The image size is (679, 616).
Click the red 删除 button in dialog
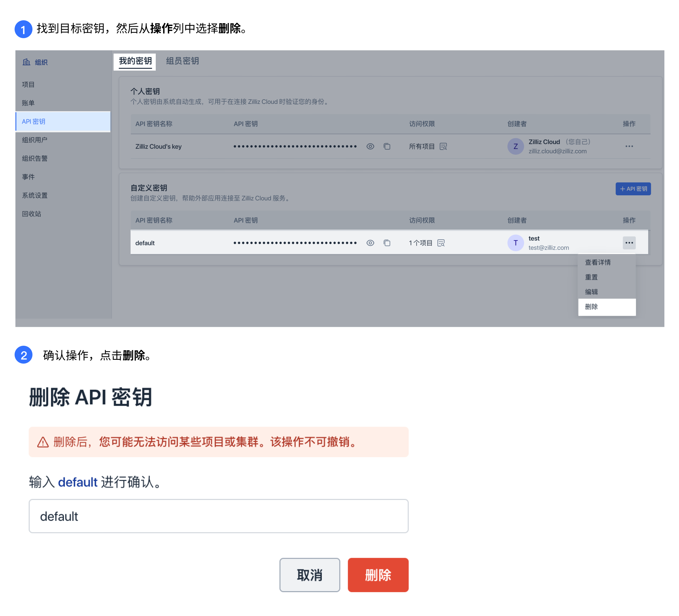tap(378, 575)
